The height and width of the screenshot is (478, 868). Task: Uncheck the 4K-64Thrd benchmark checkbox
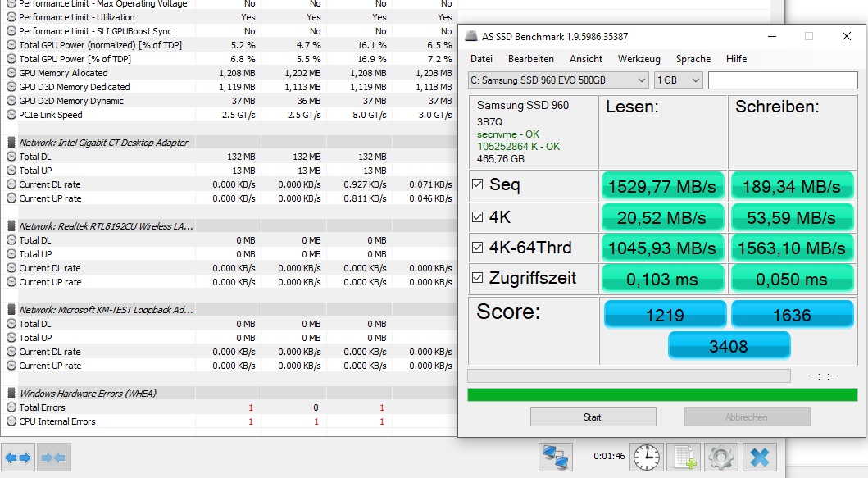477,247
